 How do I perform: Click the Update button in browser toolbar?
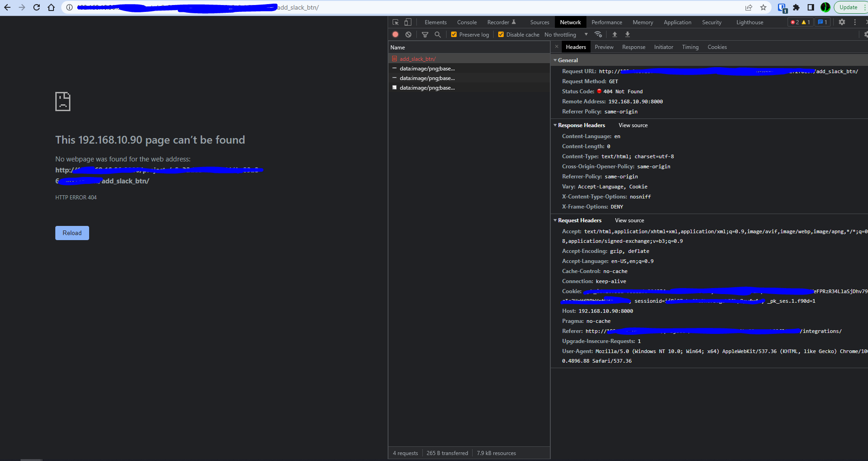pyautogui.click(x=849, y=7)
